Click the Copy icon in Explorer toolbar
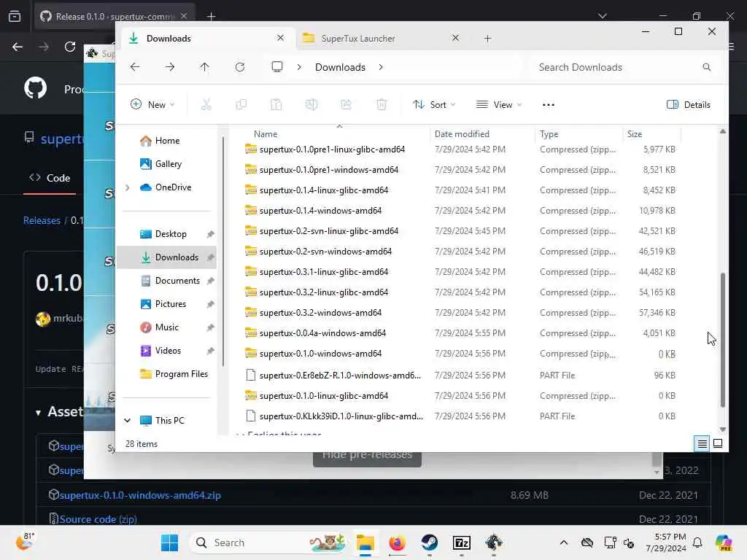 [241, 105]
